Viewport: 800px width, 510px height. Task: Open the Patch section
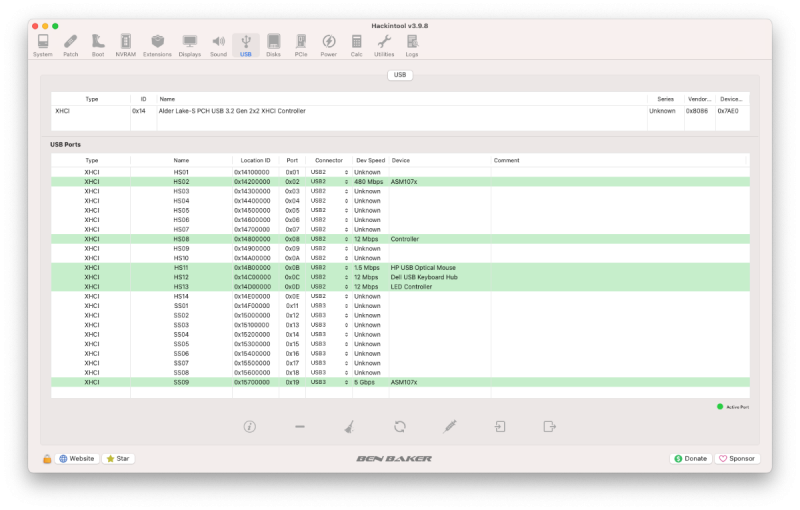70,45
